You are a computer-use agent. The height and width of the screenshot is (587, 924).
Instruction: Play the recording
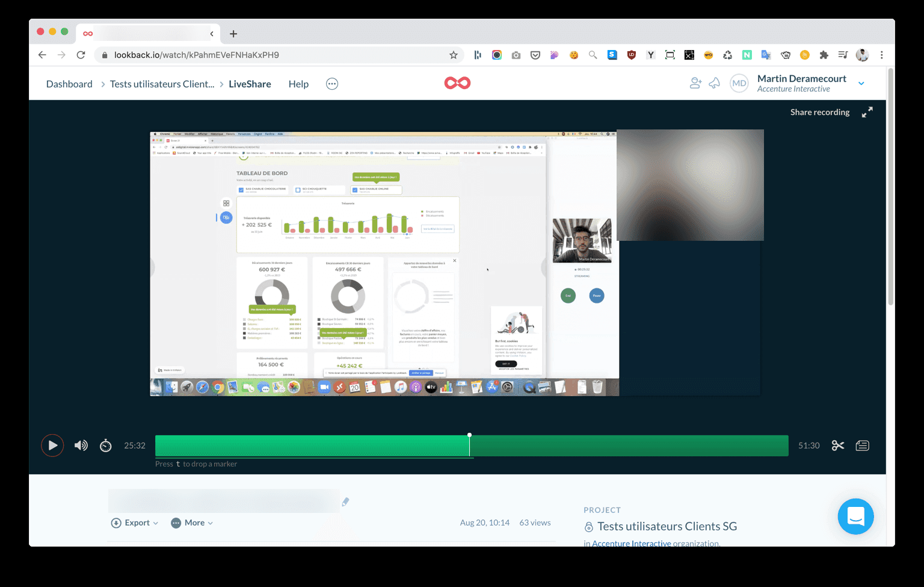pyautogui.click(x=52, y=446)
